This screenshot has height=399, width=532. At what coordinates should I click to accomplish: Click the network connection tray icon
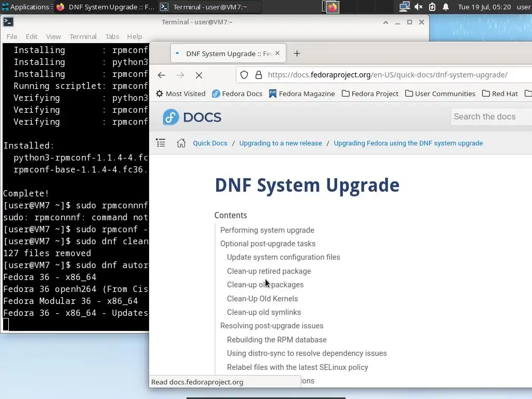[404, 7]
